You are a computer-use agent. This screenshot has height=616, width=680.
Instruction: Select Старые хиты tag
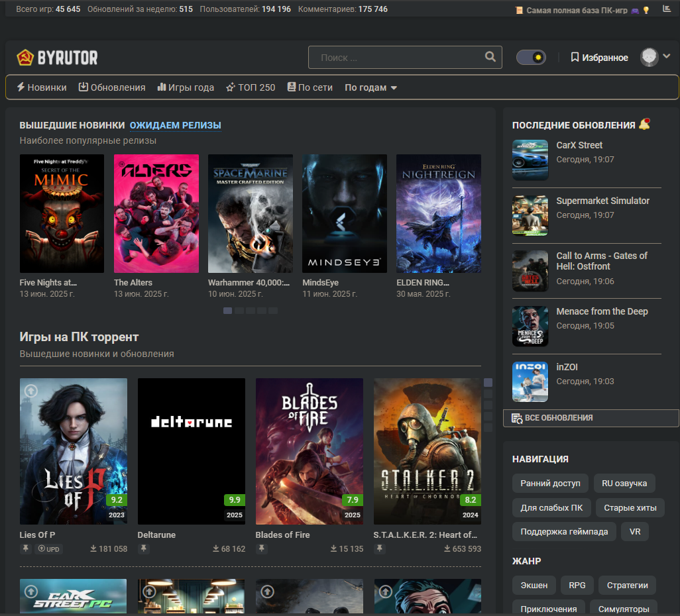pos(630,507)
